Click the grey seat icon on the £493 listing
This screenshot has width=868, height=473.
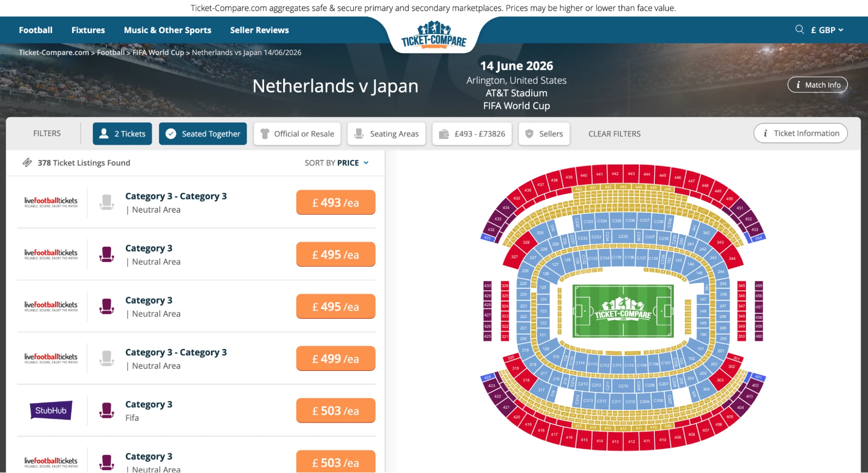click(106, 202)
